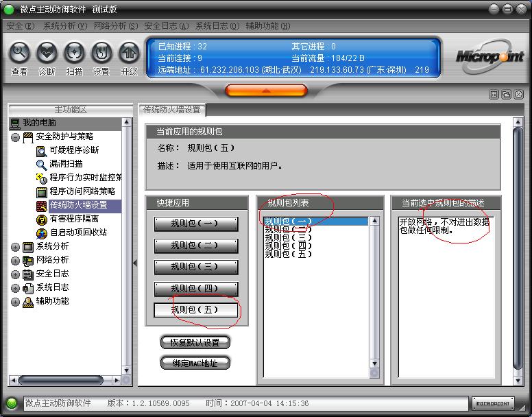Click the 自启动项回收站 icon
The width and height of the screenshot is (532, 417).
pos(41,233)
